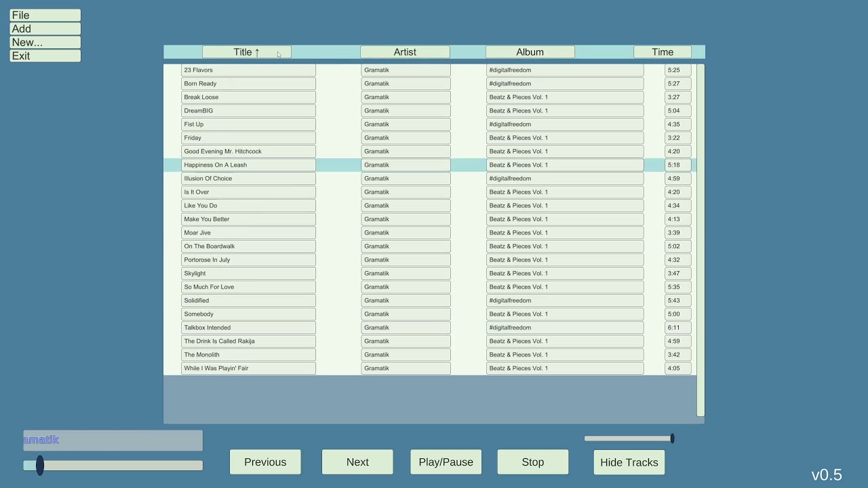
Task: Select the track On The Boardwalk
Action: pyautogui.click(x=248, y=246)
